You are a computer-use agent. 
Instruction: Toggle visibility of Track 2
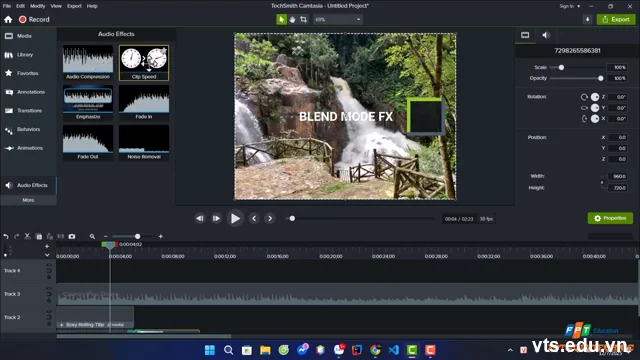49,311
